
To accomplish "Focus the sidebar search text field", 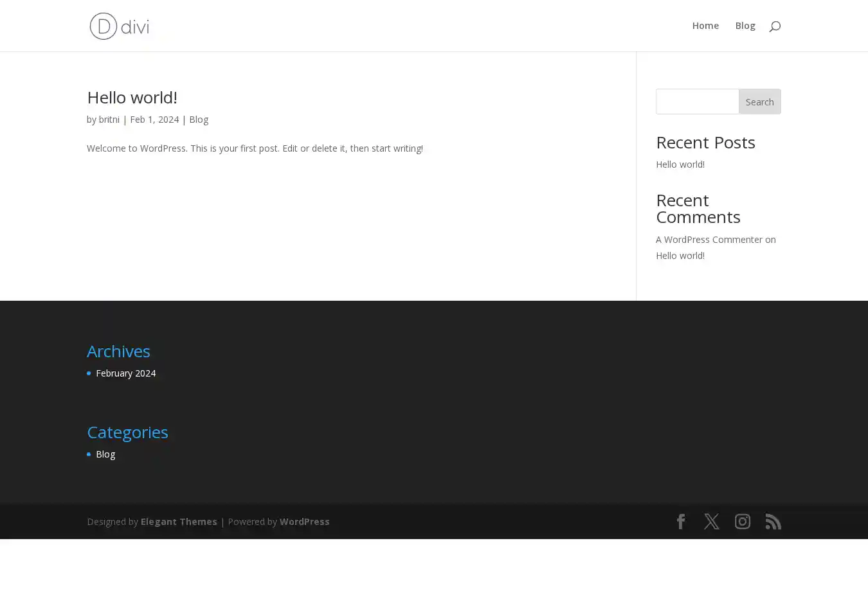I will [698, 102].
